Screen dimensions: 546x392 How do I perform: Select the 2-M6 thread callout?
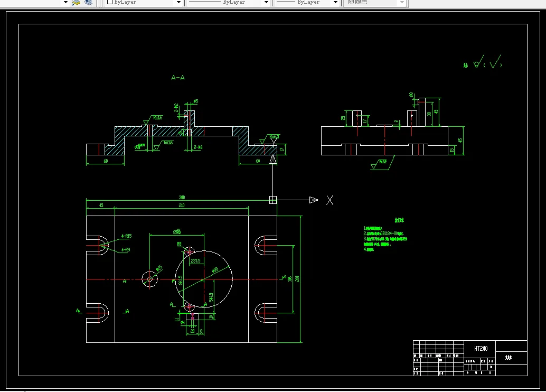pos(198,147)
